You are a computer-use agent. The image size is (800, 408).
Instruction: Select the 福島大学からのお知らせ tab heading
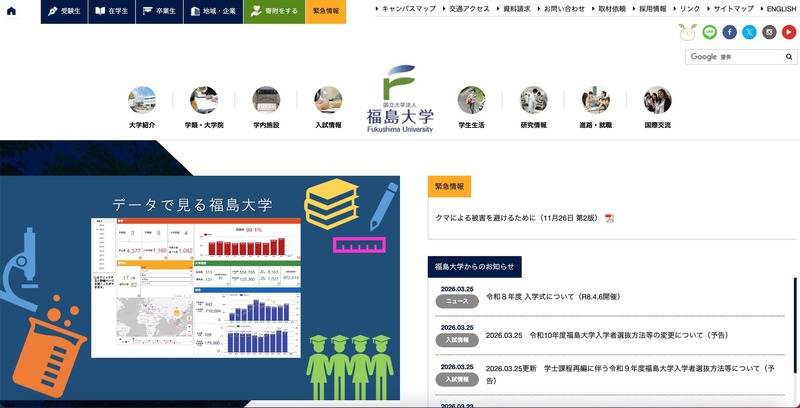[x=474, y=267]
